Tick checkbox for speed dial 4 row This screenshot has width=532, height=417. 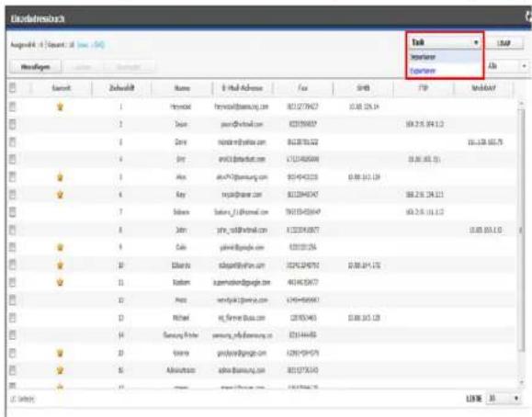(x=12, y=159)
